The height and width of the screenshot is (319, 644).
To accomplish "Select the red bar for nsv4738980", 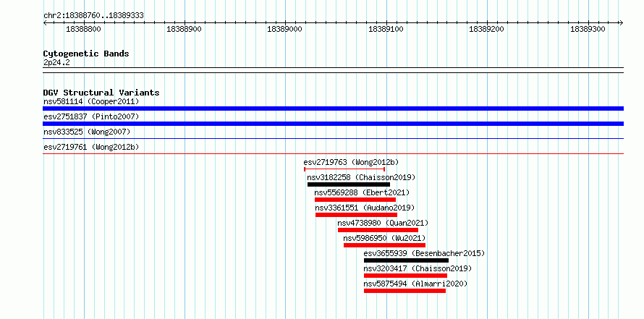I will pyautogui.click(x=378, y=230).
